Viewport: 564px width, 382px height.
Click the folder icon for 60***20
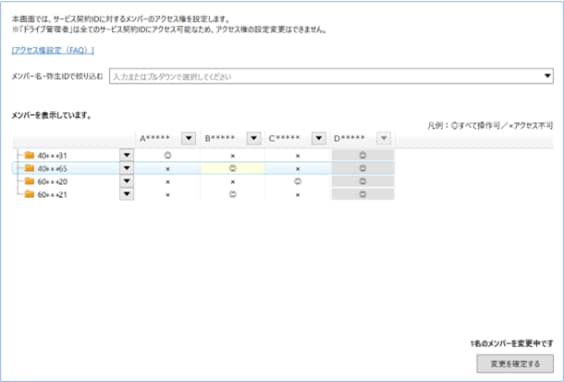tap(29, 181)
